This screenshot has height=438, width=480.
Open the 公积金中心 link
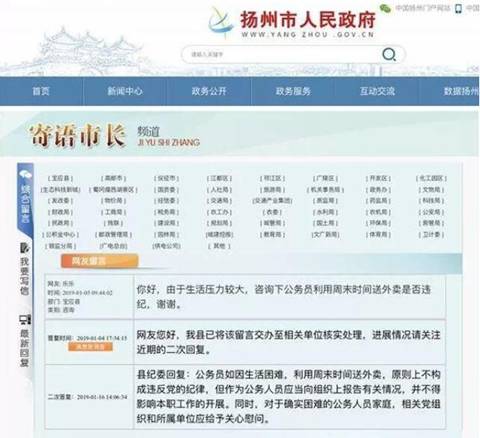pos(60,235)
